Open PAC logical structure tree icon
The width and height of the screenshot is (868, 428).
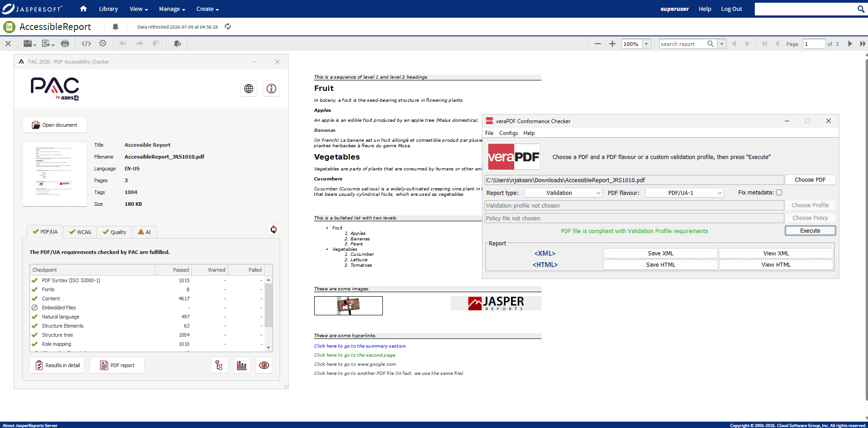click(219, 365)
